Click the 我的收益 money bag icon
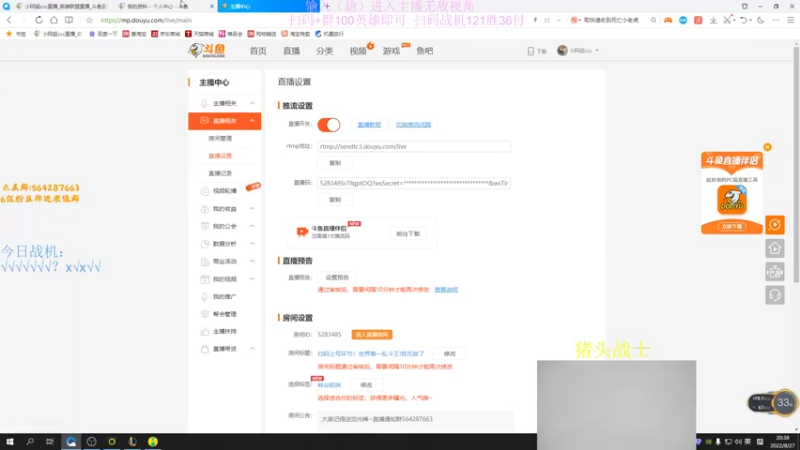 pyautogui.click(x=205, y=209)
